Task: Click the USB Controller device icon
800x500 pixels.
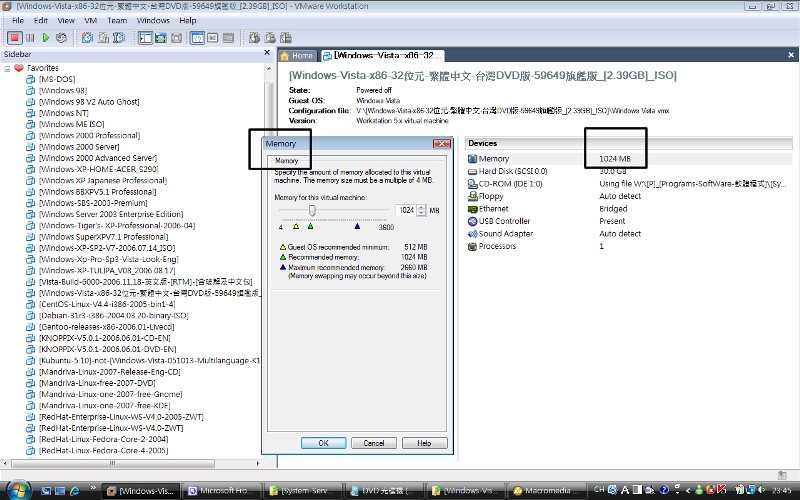Action: pos(472,221)
